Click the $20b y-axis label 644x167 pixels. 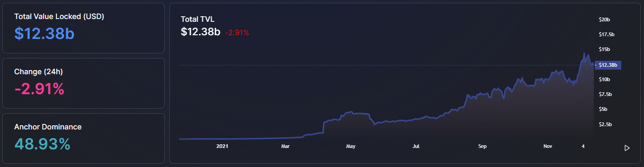pyautogui.click(x=604, y=19)
